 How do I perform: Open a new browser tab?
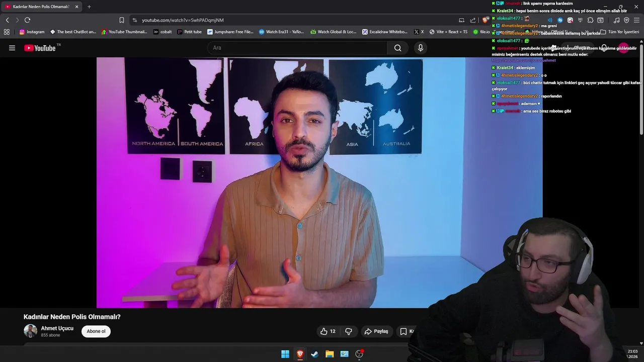point(89,7)
